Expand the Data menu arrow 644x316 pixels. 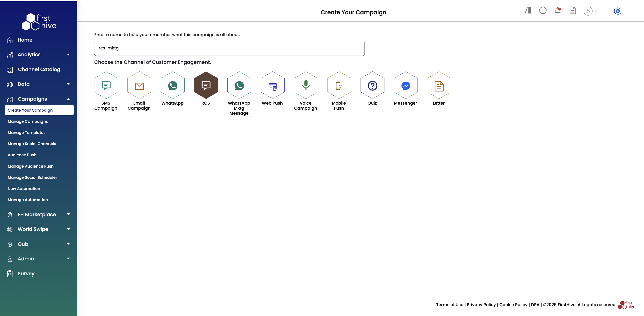(68, 84)
